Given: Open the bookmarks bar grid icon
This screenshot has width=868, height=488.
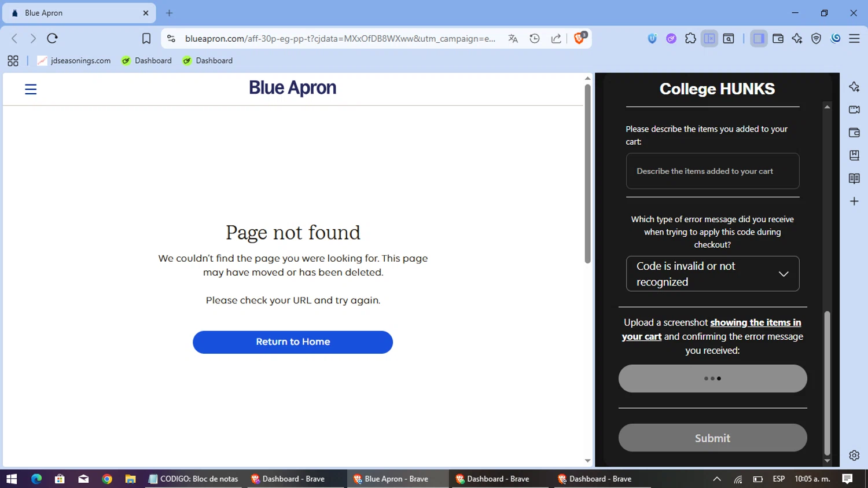Looking at the screenshot, I should pyautogui.click(x=13, y=60).
